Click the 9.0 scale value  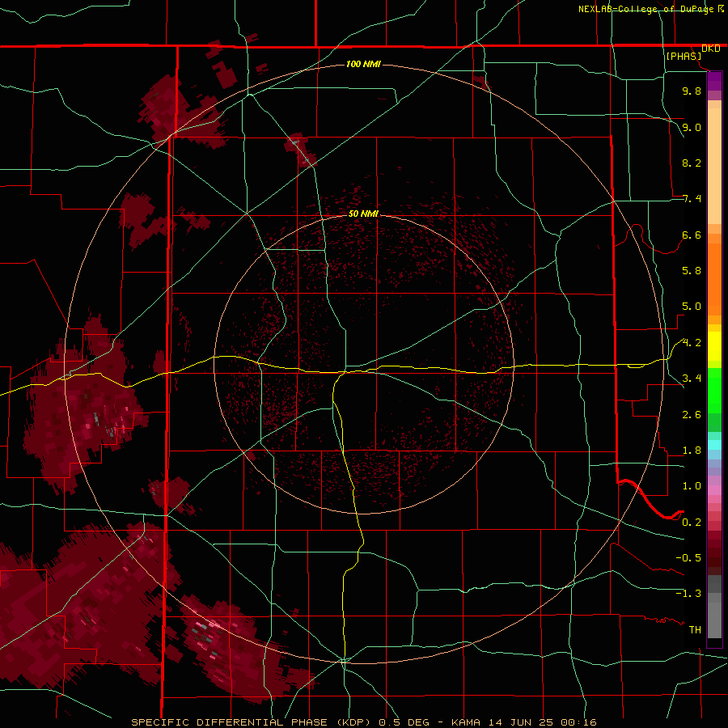[x=692, y=127]
